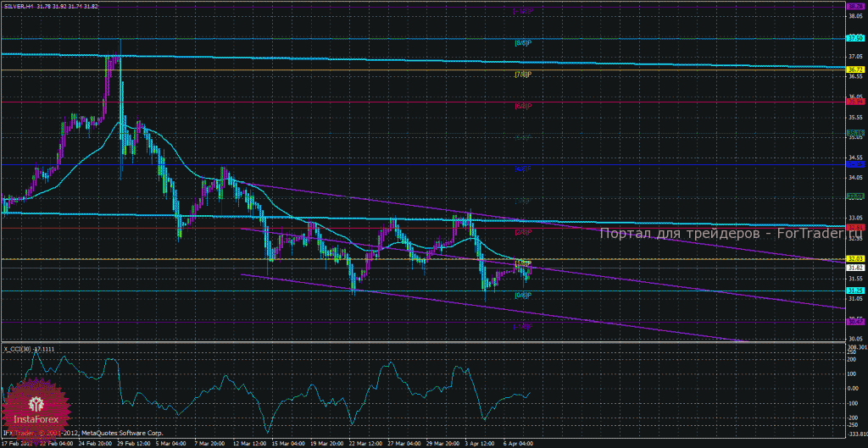This screenshot has height=448, width=868.
Task: Select the [8/8]P Murrey level label
Action: click(523, 42)
